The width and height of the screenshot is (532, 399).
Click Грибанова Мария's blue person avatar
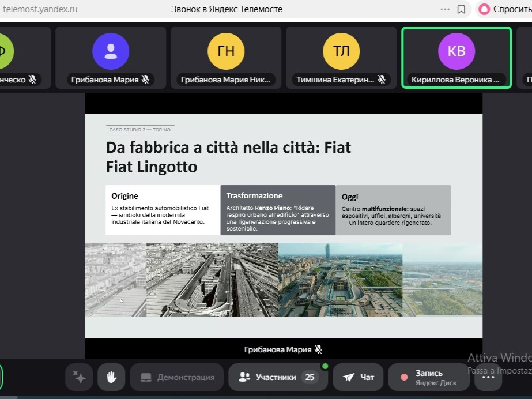111,51
